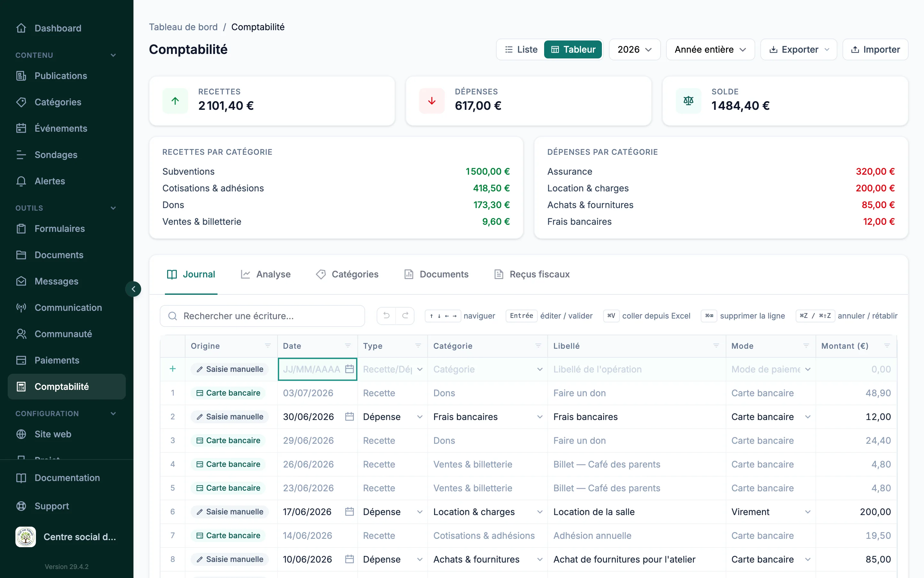Open the calendar icon for 17/06/2026
The width and height of the screenshot is (924, 578).
pyautogui.click(x=349, y=512)
